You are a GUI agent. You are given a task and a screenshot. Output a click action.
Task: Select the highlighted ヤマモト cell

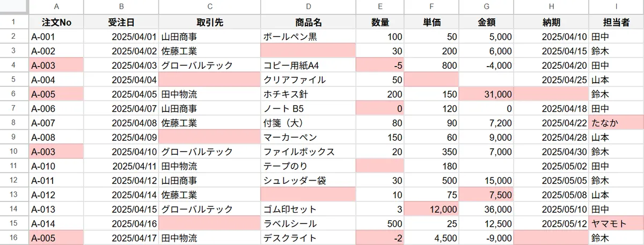(616, 223)
